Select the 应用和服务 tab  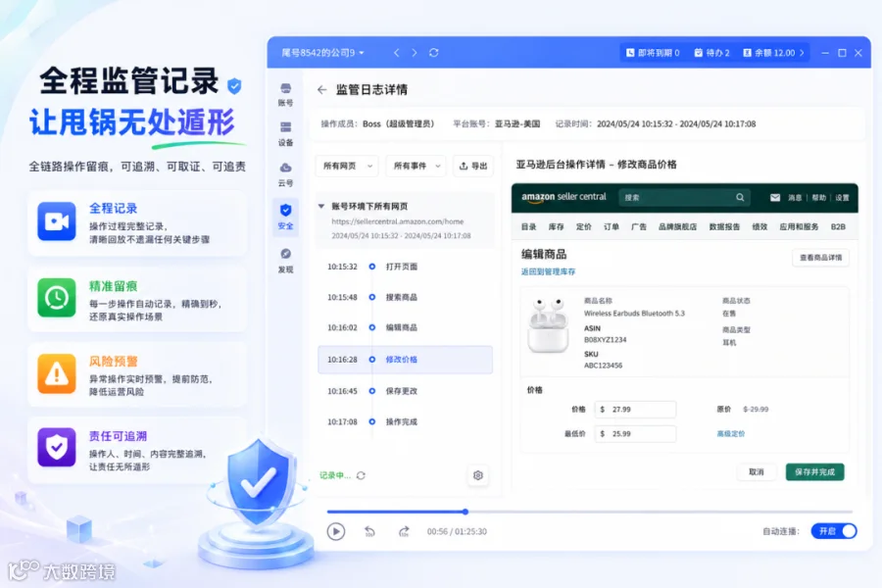coord(799,226)
